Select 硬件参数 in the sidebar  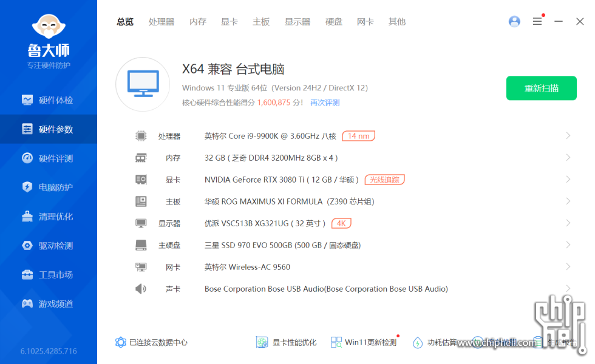click(x=48, y=129)
